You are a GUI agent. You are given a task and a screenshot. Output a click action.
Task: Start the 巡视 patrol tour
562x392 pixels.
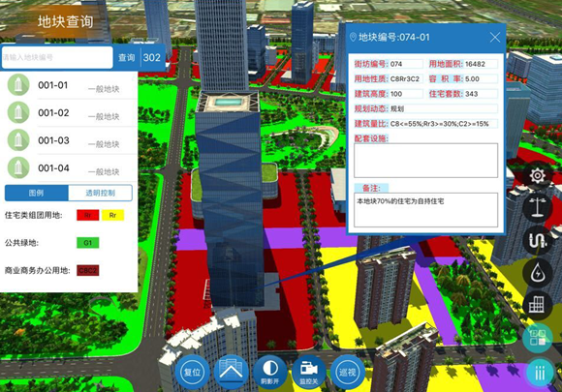(347, 372)
